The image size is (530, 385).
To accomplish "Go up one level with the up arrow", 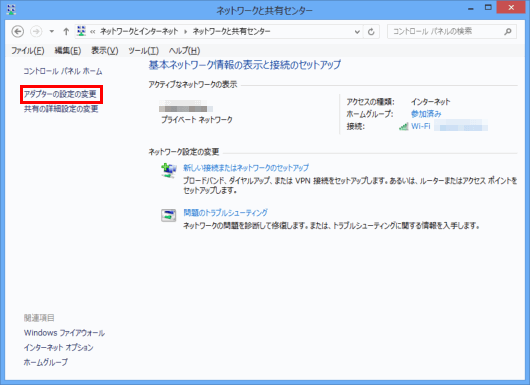I will (66, 31).
